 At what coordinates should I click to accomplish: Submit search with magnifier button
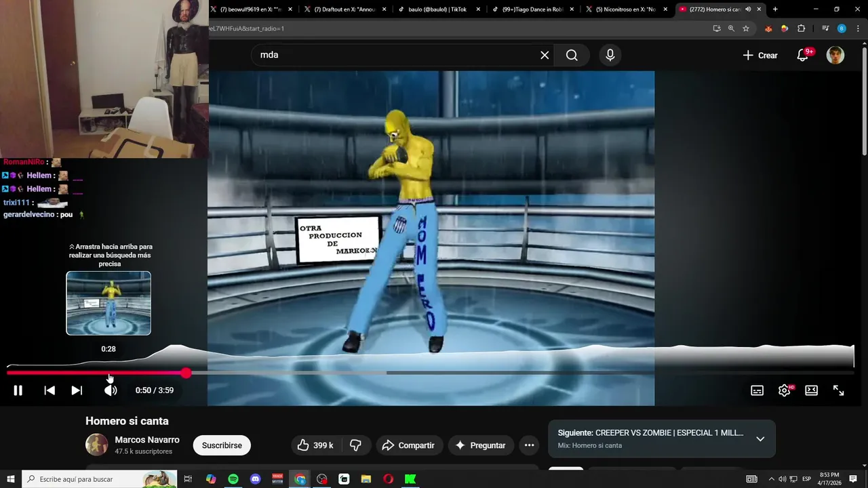pyautogui.click(x=572, y=55)
